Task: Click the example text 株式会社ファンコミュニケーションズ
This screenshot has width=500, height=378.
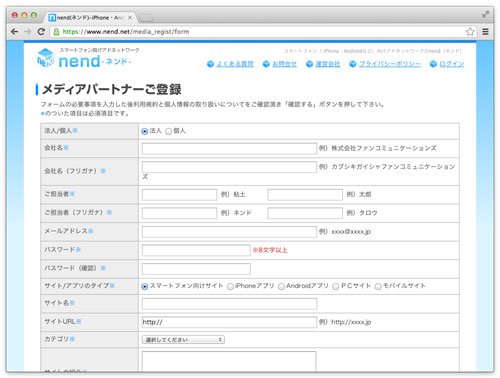Action: coord(384,148)
